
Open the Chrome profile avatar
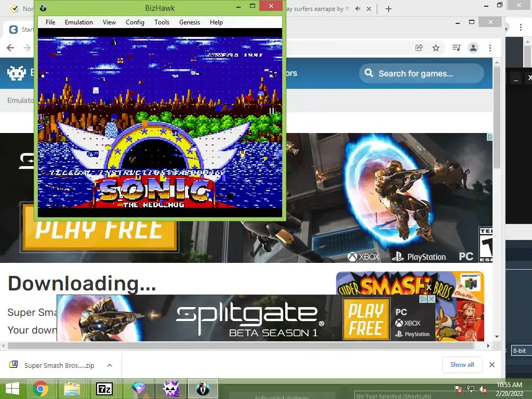tap(473, 48)
